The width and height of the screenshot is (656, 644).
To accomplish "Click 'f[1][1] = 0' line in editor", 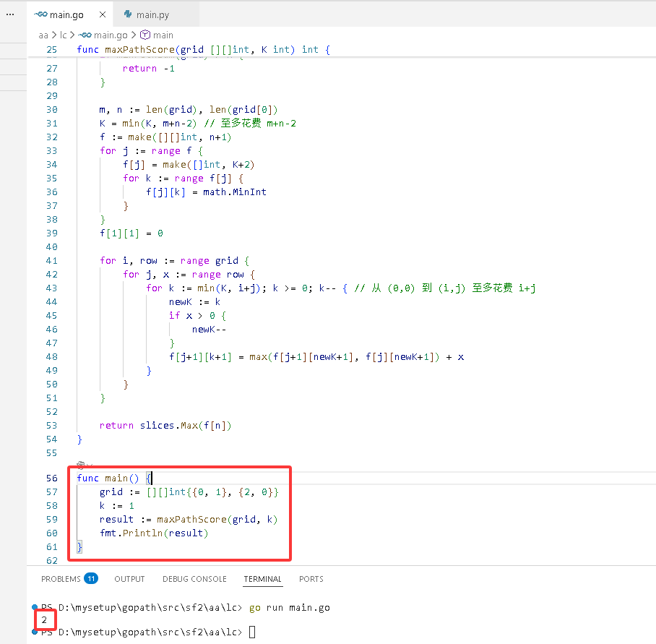I will (x=131, y=233).
